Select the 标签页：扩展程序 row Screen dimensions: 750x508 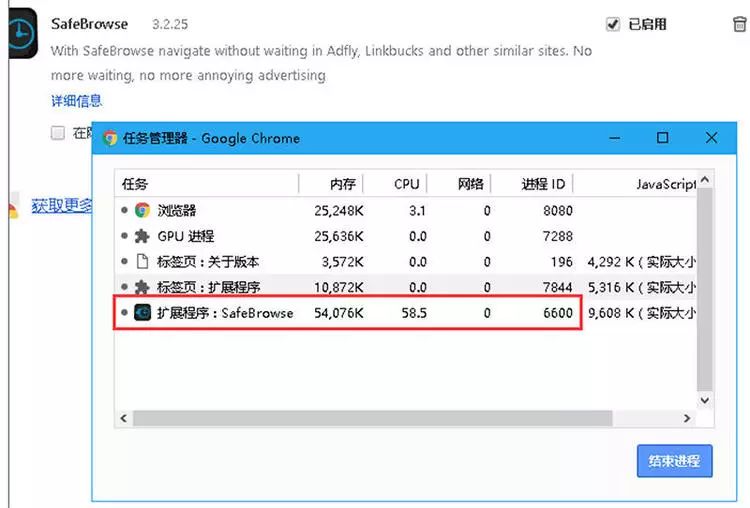click(x=406, y=287)
